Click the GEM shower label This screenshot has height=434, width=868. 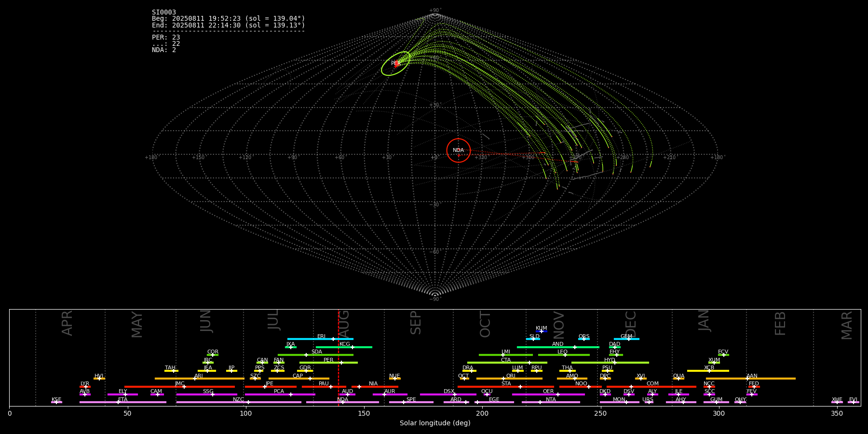pyautogui.click(x=626, y=337)
